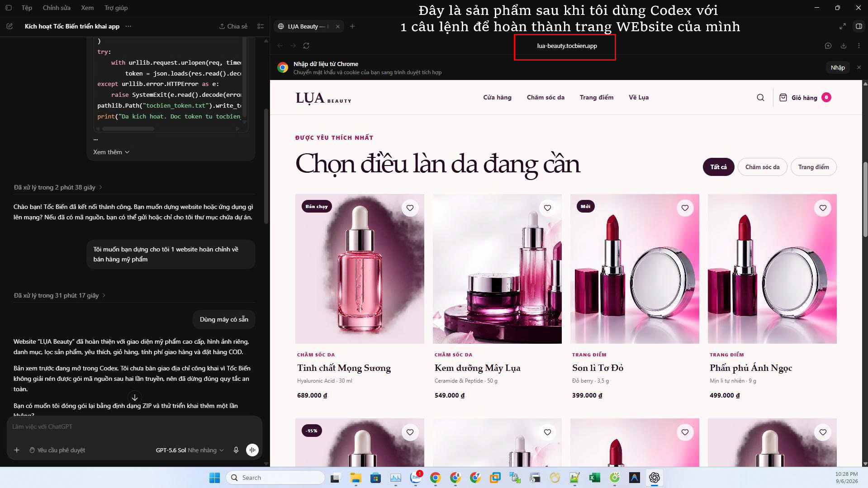This screenshot has width=868, height=488.
Task: Click the lua-beauty.tocbien.app address bar
Action: pos(566,46)
